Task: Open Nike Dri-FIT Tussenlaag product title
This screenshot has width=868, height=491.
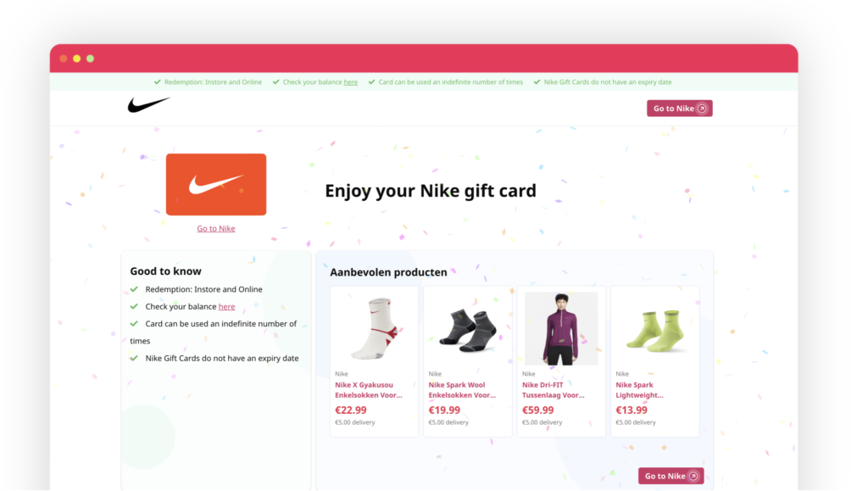Action: tap(553, 390)
